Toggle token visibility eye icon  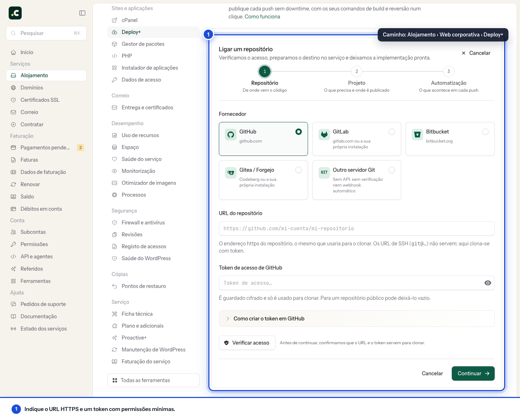coord(488,283)
